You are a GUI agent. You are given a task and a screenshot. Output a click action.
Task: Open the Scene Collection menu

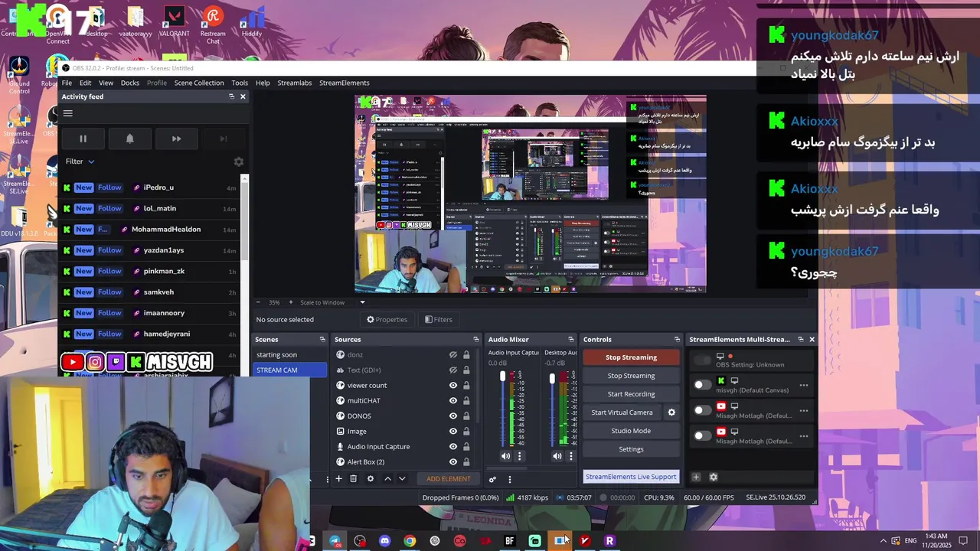click(199, 83)
